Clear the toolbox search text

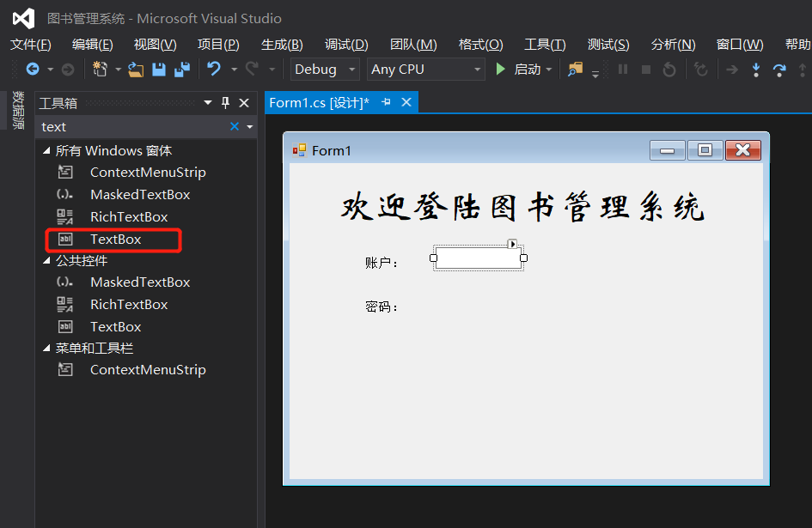[235, 126]
